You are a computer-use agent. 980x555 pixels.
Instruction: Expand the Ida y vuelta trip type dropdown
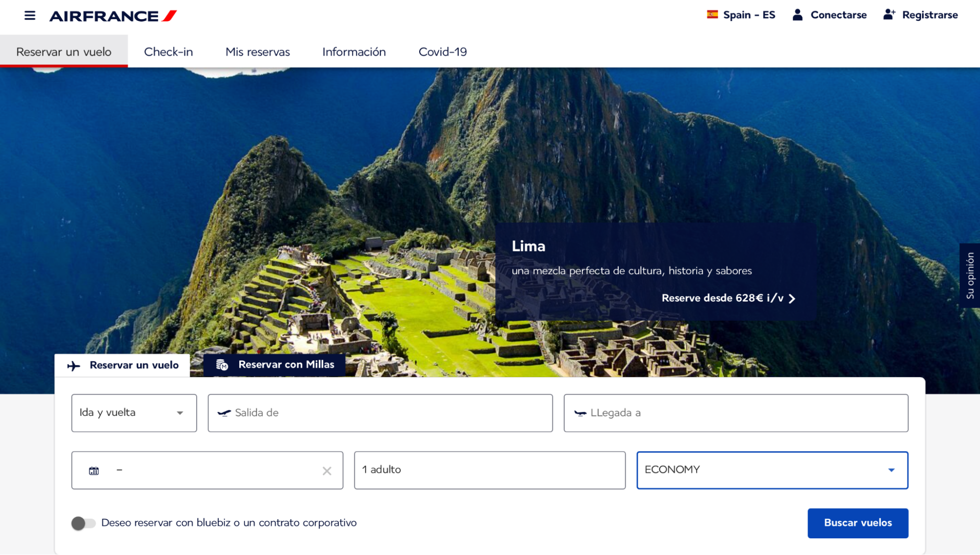(132, 412)
